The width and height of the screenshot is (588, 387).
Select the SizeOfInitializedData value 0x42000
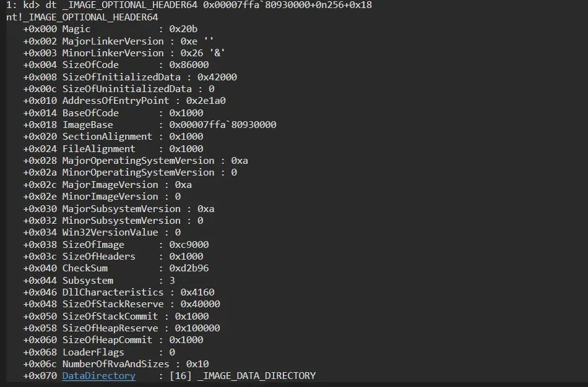tap(217, 77)
